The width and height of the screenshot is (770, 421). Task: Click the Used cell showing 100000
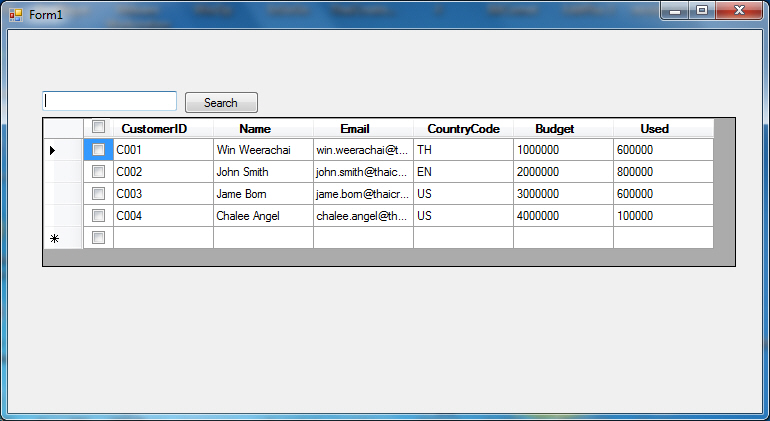pyautogui.click(x=663, y=216)
